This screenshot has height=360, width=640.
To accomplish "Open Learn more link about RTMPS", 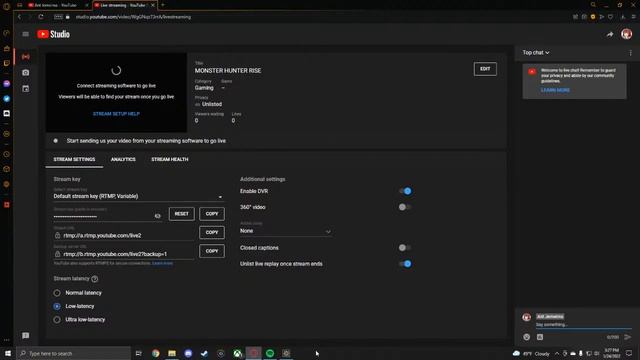I will pos(162,264).
